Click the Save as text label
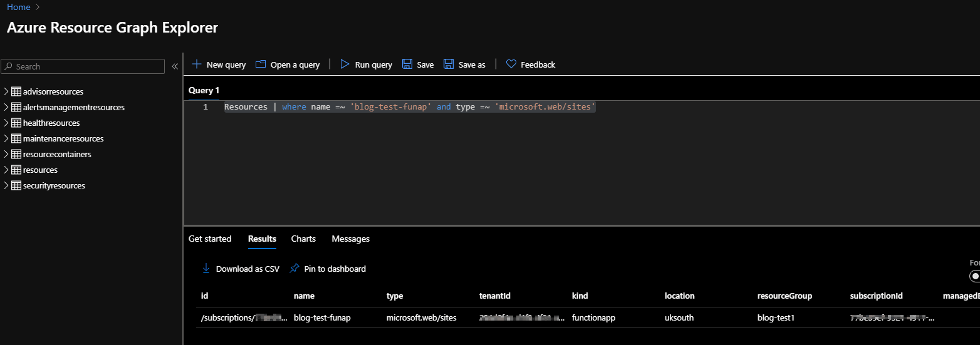This screenshot has width=980, height=345. click(x=472, y=64)
